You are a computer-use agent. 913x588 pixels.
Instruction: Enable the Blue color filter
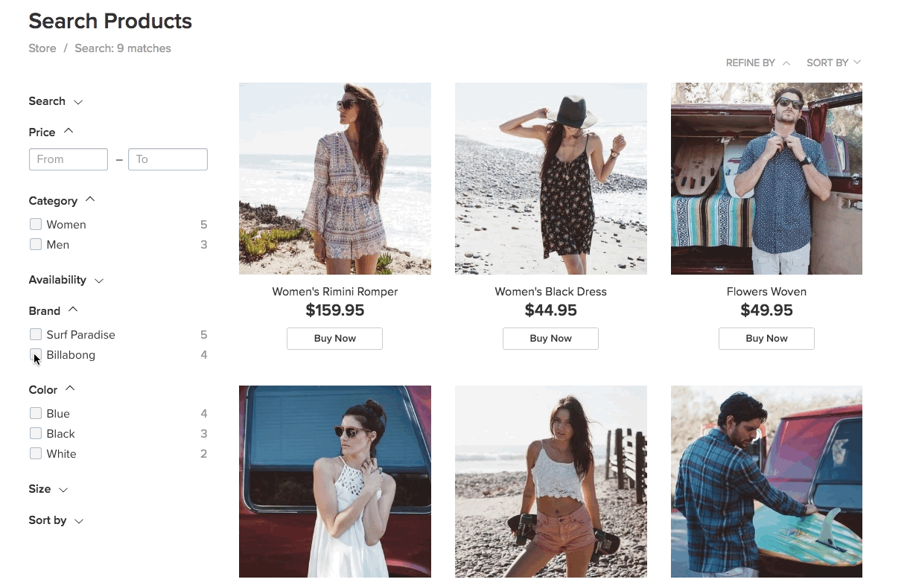35,413
